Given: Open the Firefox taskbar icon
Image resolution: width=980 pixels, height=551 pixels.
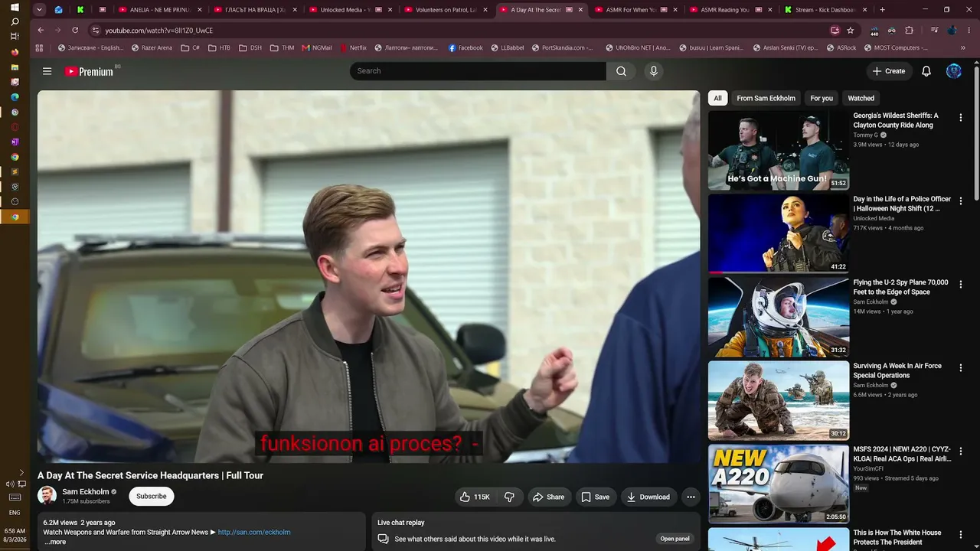Looking at the screenshot, I should tap(15, 52).
